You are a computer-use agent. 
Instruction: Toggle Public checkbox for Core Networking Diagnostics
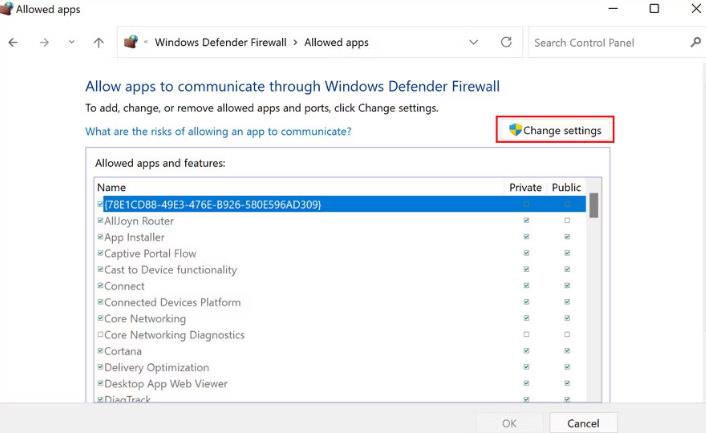click(x=567, y=334)
